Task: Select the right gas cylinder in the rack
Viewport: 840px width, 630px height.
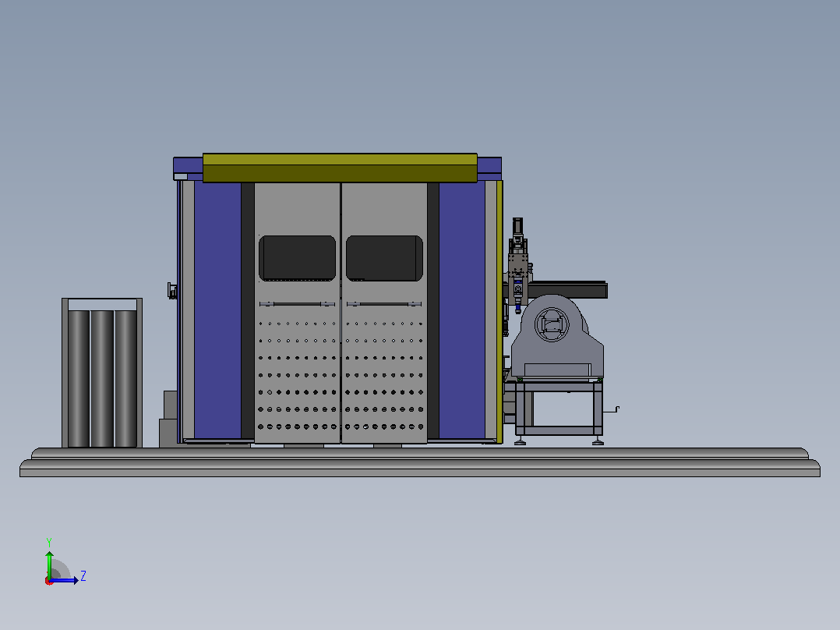Action: point(126,378)
